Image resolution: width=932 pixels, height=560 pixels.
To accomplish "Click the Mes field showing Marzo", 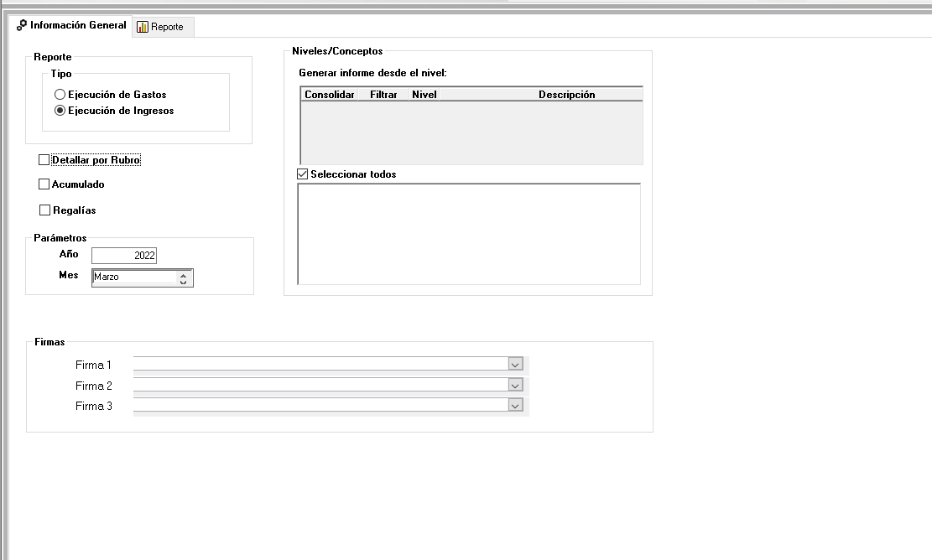I will [136, 277].
